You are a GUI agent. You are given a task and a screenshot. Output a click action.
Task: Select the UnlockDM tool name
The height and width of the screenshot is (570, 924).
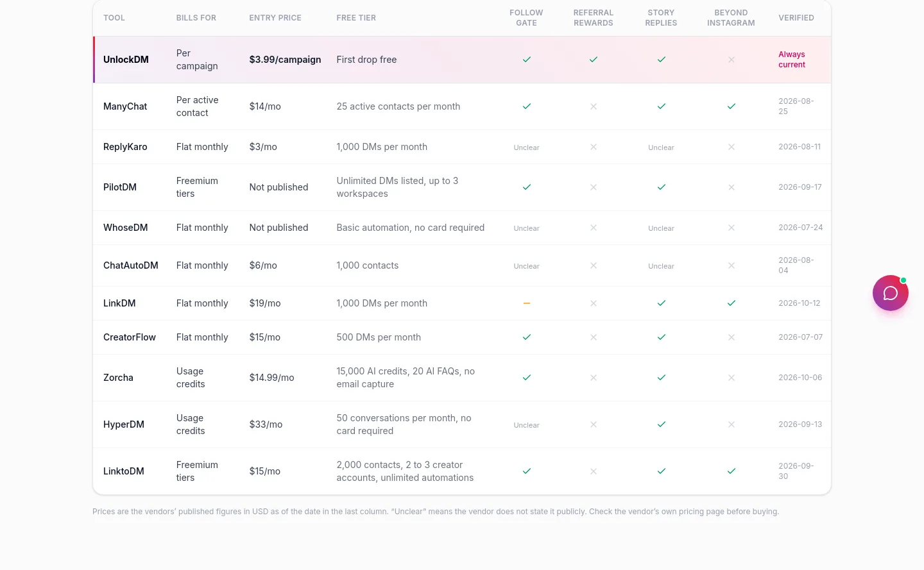pyautogui.click(x=126, y=60)
